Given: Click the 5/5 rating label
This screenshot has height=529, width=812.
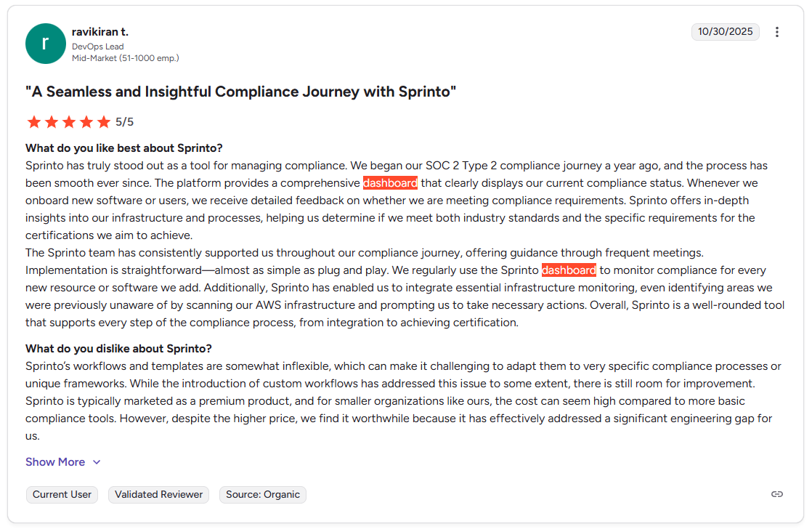Looking at the screenshot, I should 123,122.
